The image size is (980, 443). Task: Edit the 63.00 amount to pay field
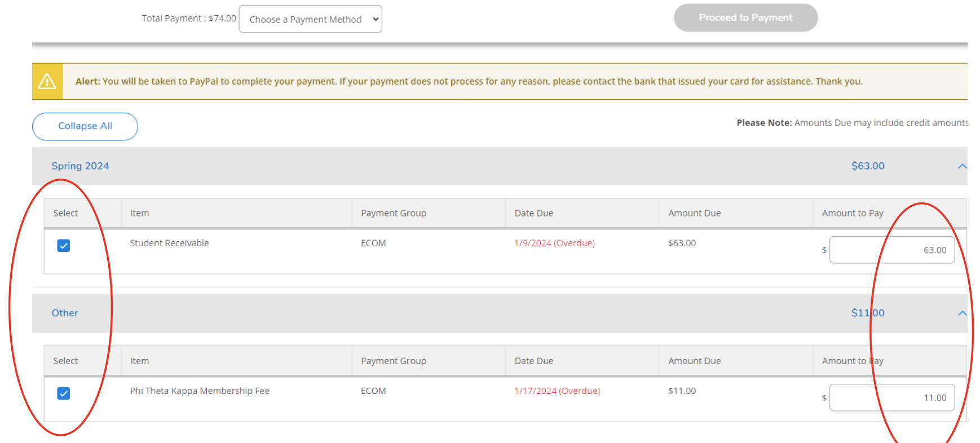pyautogui.click(x=892, y=250)
